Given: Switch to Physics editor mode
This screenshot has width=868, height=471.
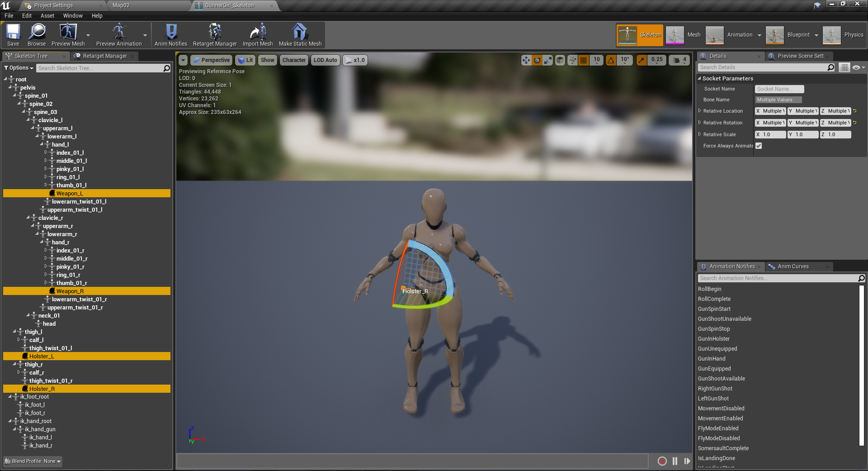Looking at the screenshot, I should pos(844,35).
